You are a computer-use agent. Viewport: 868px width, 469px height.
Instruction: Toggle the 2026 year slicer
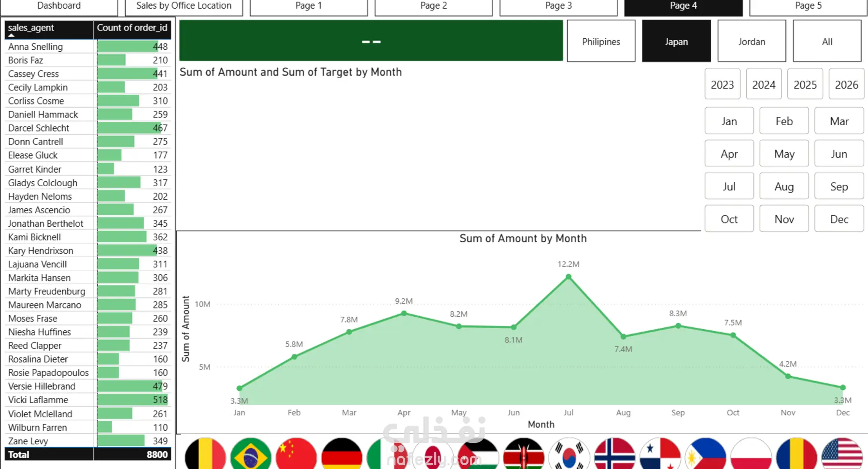coord(847,84)
